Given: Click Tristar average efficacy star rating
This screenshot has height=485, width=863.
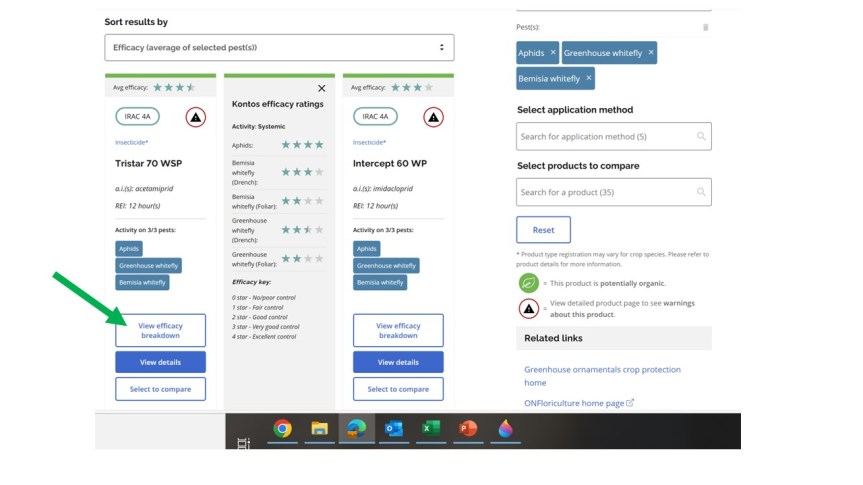Looking at the screenshot, I should [x=174, y=87].
